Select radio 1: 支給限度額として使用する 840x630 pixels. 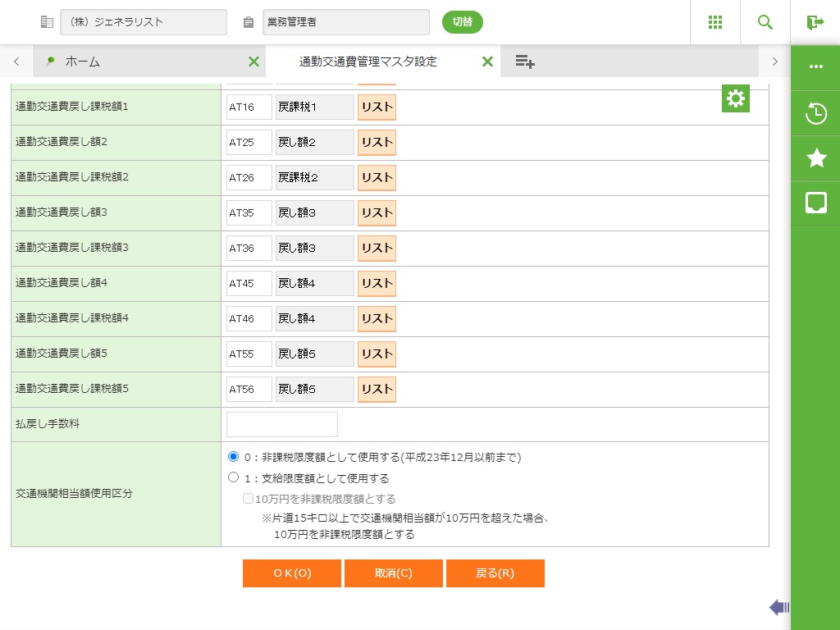pyautogui.click(x=234, y=477)
